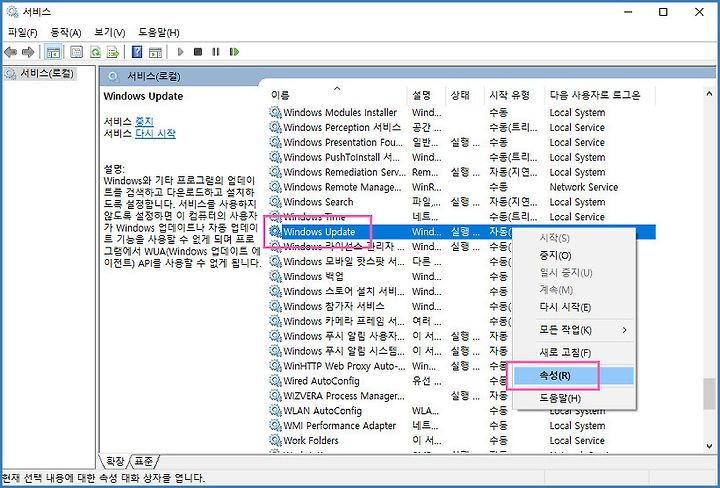Image resolution: width=720 pixels, height=488 pixels.
Task: Click the gear icon of WLAN AutoConfig
Action: coord(275,410)
